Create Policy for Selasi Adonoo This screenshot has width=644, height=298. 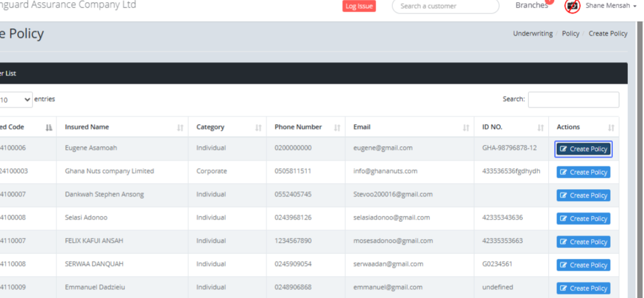point(583,219)
